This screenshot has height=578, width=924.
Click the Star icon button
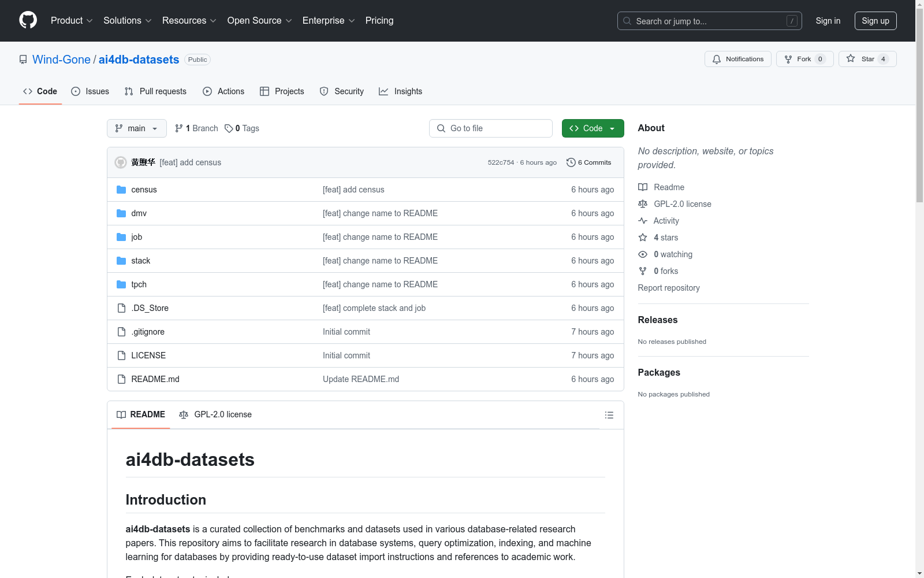pyautogui.click(x=851, y=58)
